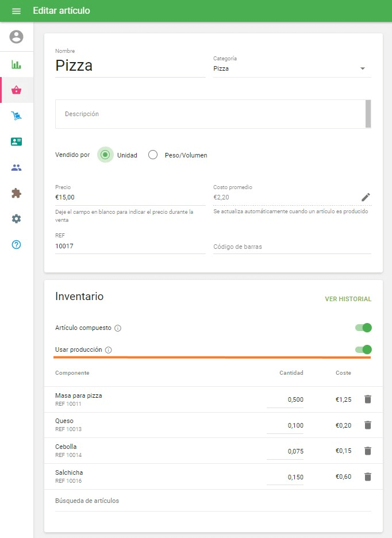Open the customers card icon
This screenshot has height=538, width=392.
16,141
